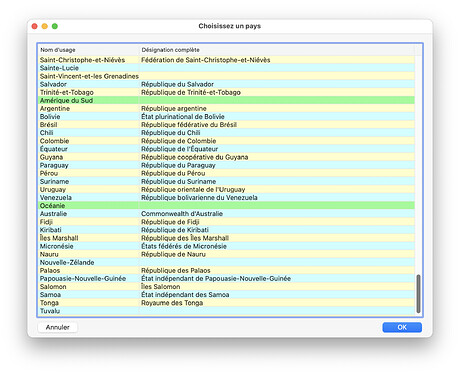This screenshot has width=461, height=375.
Task: Click the Océanie group header row
Action: [226, 206]
